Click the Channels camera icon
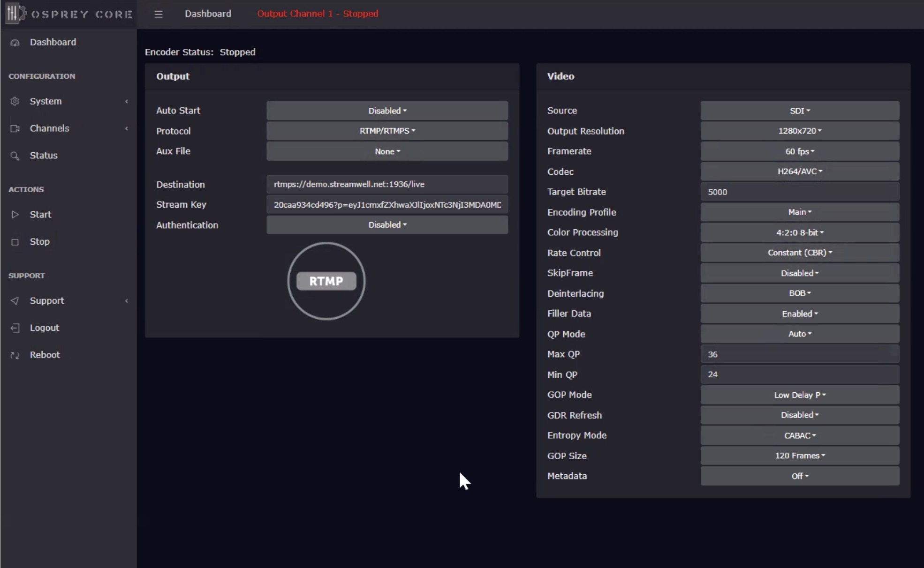The height and width of the screenshot is (568, 924). pyautogui.click(x=15, y=128)
